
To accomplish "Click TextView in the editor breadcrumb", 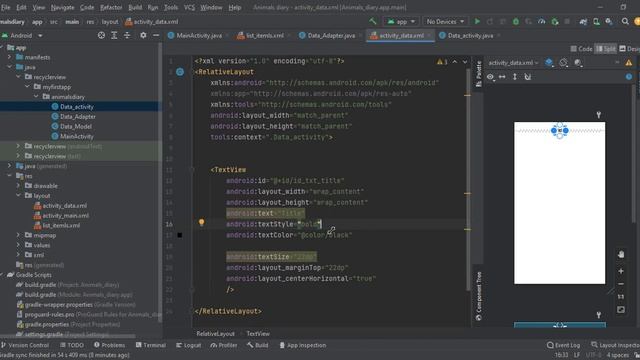I will pyautogui.click(x=258, y=333).
